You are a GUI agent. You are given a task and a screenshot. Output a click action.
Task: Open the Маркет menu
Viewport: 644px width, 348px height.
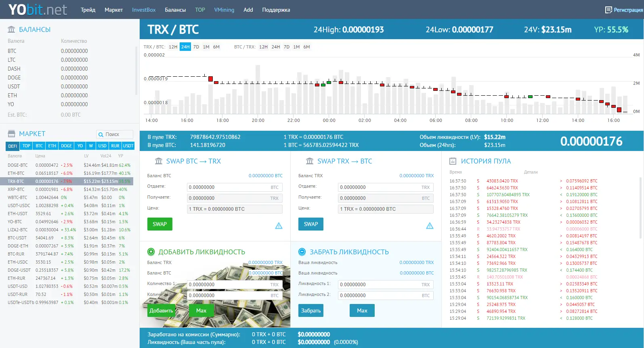click(113, 10)
